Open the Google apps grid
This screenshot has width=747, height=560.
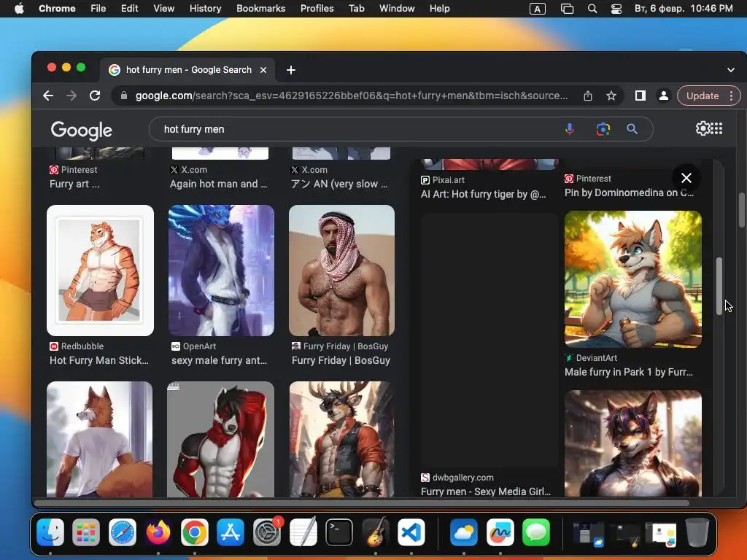(x=716, y=128)
